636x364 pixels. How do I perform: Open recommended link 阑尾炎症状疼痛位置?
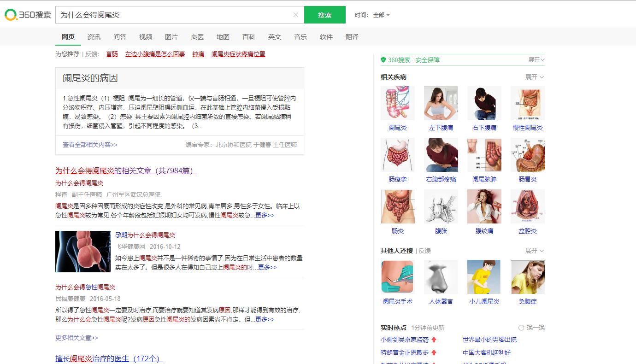[238, 53]
